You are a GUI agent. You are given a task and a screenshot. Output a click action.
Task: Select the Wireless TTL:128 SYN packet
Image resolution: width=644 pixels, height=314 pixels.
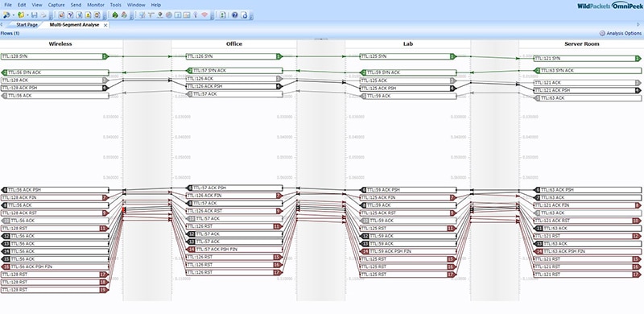(54, 56)
